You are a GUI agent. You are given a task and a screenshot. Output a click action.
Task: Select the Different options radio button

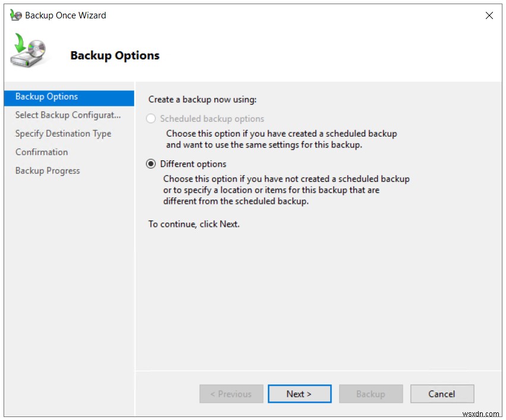[x=151, y=164]
